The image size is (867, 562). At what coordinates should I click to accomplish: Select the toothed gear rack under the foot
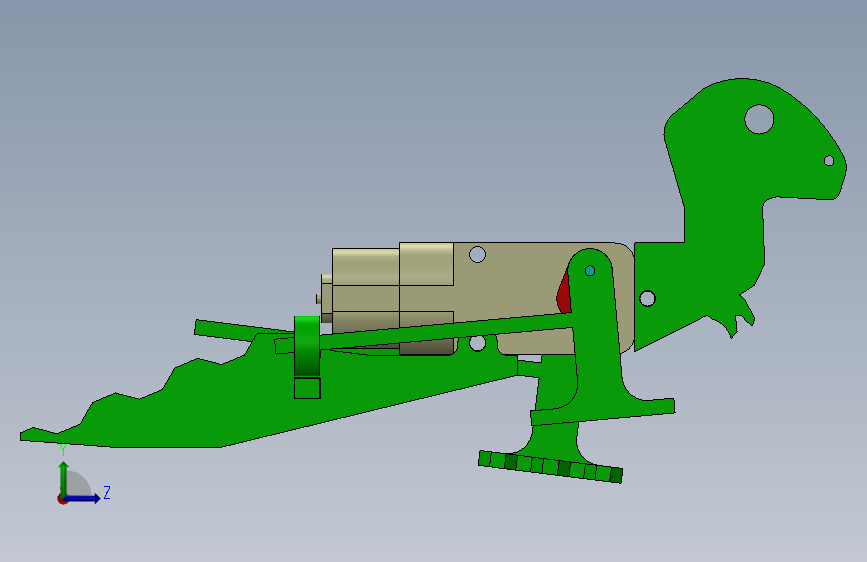coord(550,467)
